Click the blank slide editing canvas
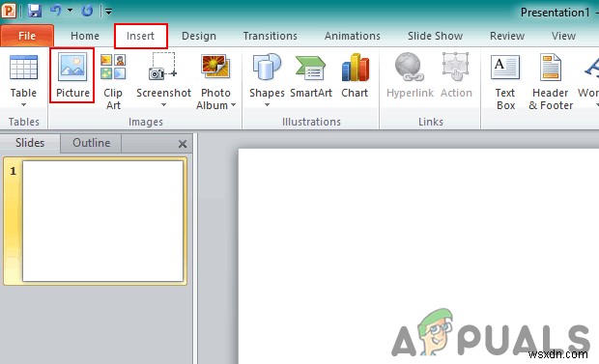 click(x=418, y=256)
